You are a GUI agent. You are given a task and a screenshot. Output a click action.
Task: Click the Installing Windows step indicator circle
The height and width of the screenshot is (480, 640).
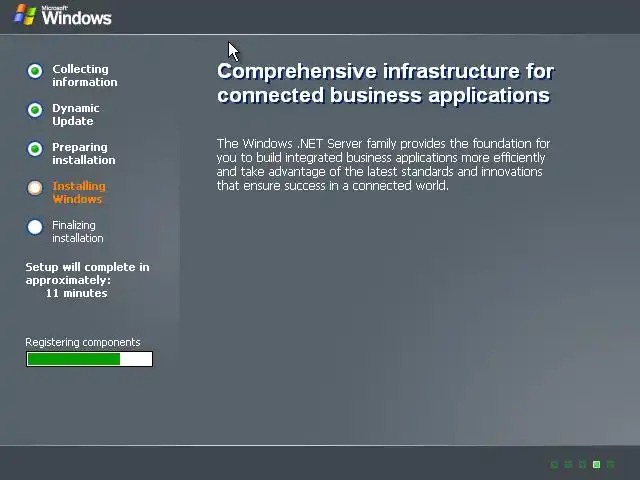(35, 188)
